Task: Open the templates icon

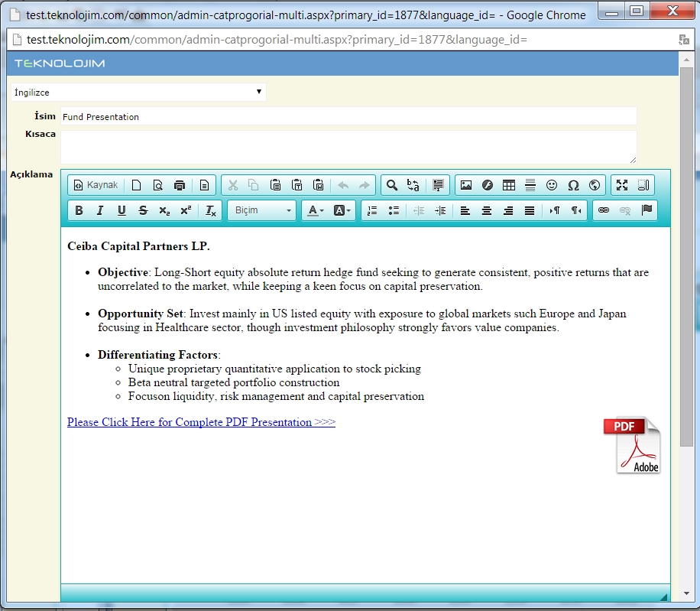Action: [x=204, y=185]
